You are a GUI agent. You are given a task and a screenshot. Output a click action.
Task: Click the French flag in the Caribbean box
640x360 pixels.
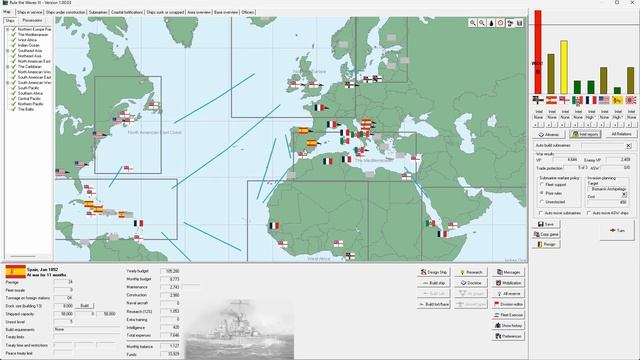[x=139, y=223]
